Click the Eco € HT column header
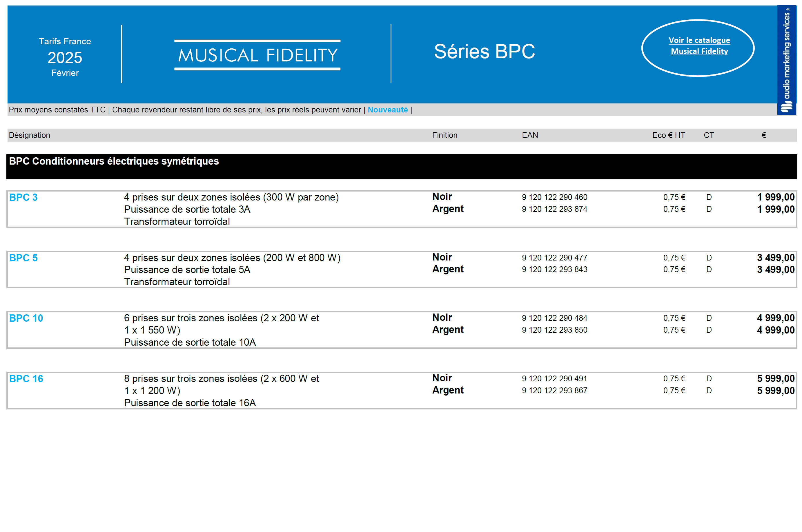 [x=668, y=135]
